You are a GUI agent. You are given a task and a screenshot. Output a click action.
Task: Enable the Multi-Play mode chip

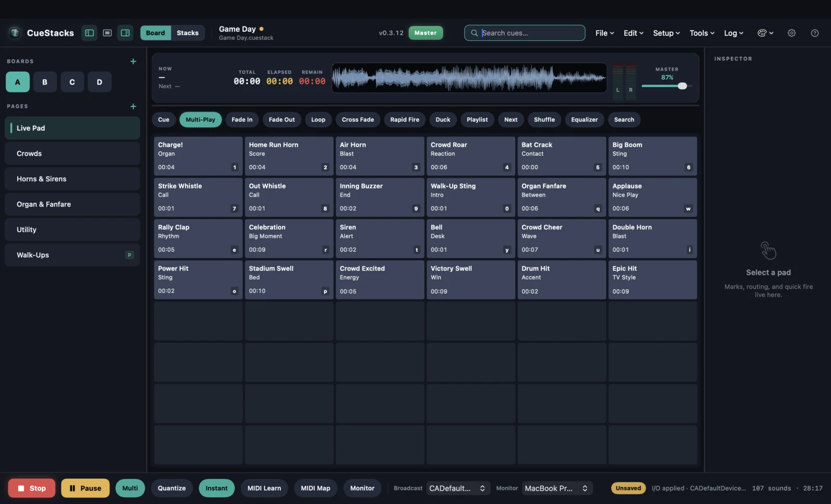pyautogui.click(x=200, y=119)
